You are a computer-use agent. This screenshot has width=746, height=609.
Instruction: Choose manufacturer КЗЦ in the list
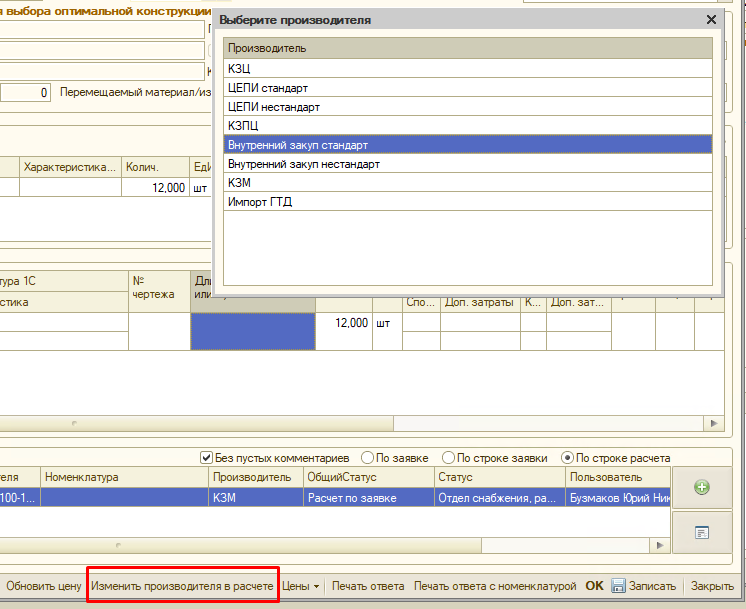(x=468, y=69)
